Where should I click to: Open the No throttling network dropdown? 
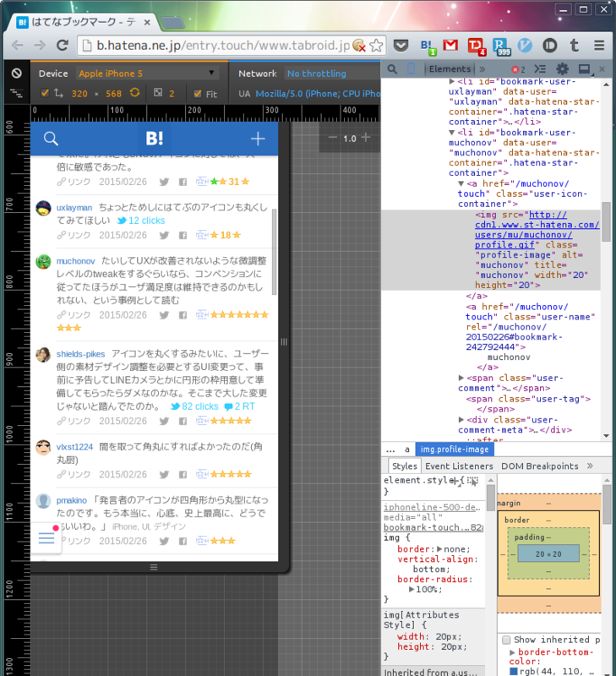(x=317, y=74)
